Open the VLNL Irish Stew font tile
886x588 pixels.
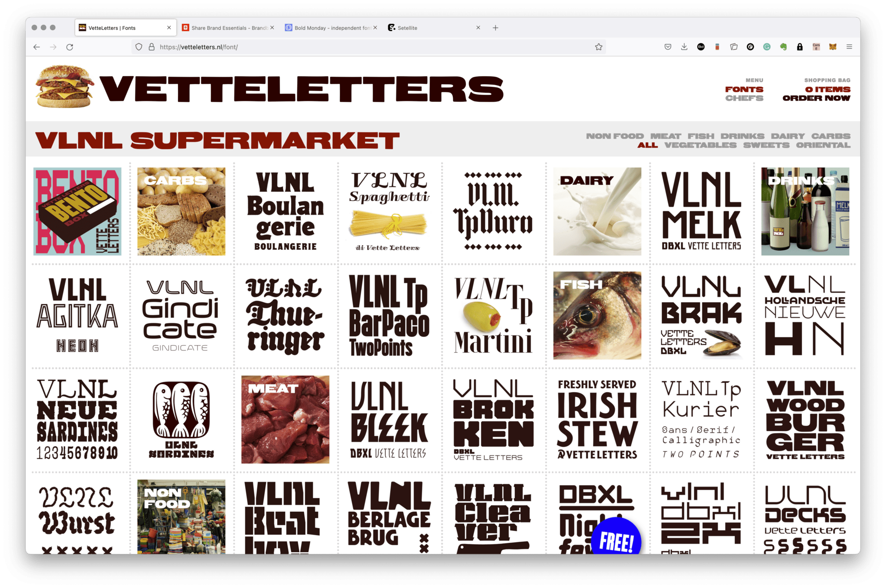[x=597, y=419]
